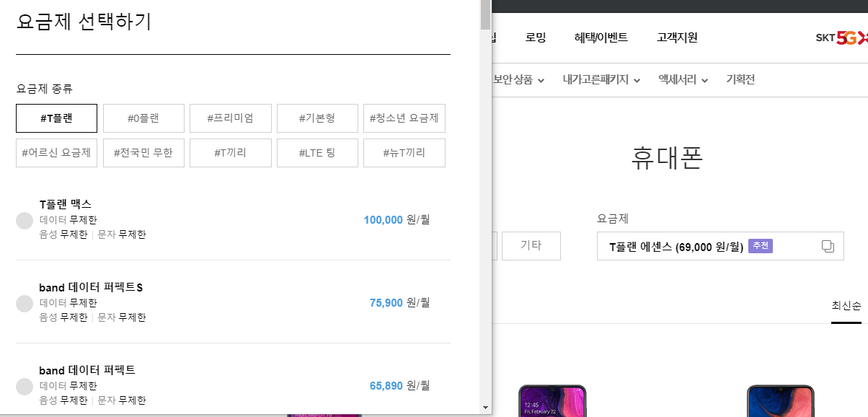
Task: Click the 100,000 원/월 price
Action: [397, 220]
